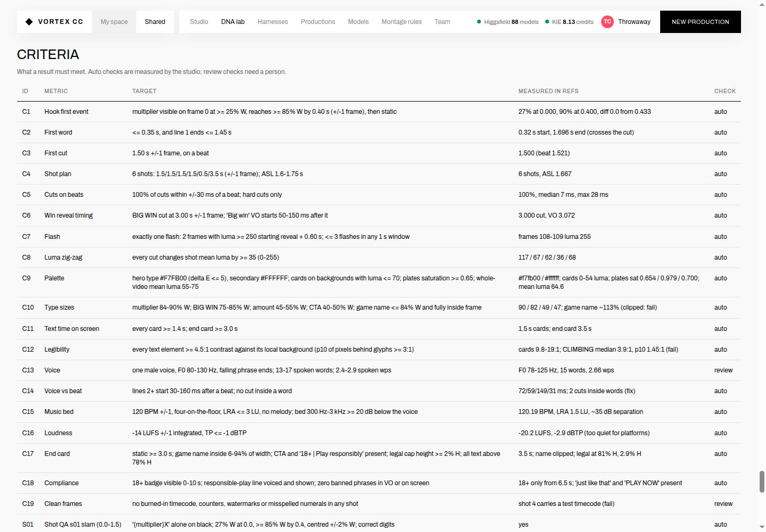Click the Vortex CC diamond logo

click(x=29, y=22)
